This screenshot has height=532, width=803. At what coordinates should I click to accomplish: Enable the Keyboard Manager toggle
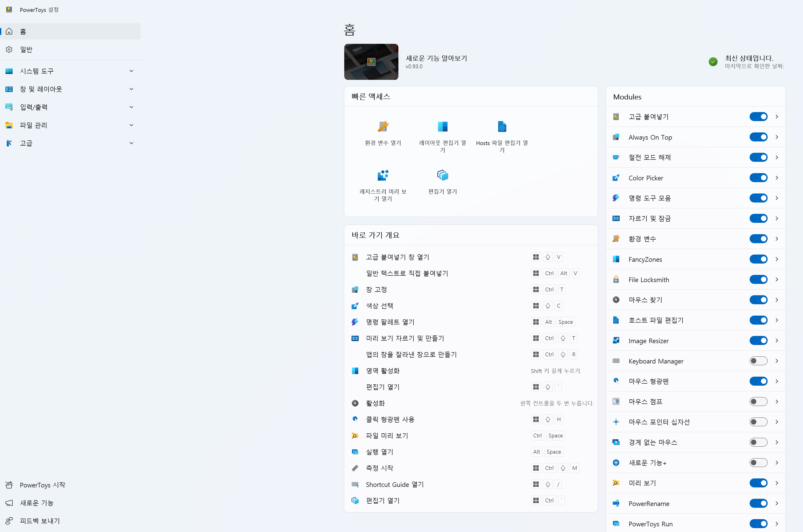point(758,361)
